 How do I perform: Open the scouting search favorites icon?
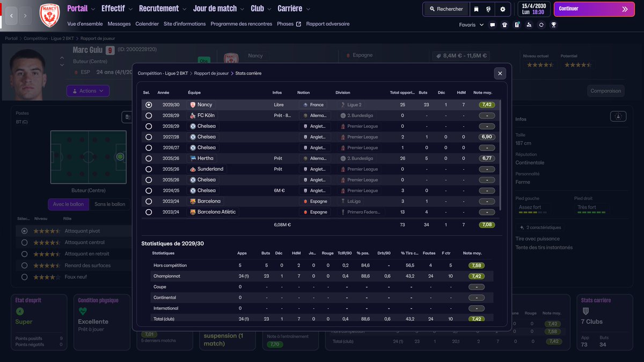click(x=529, y=25)
